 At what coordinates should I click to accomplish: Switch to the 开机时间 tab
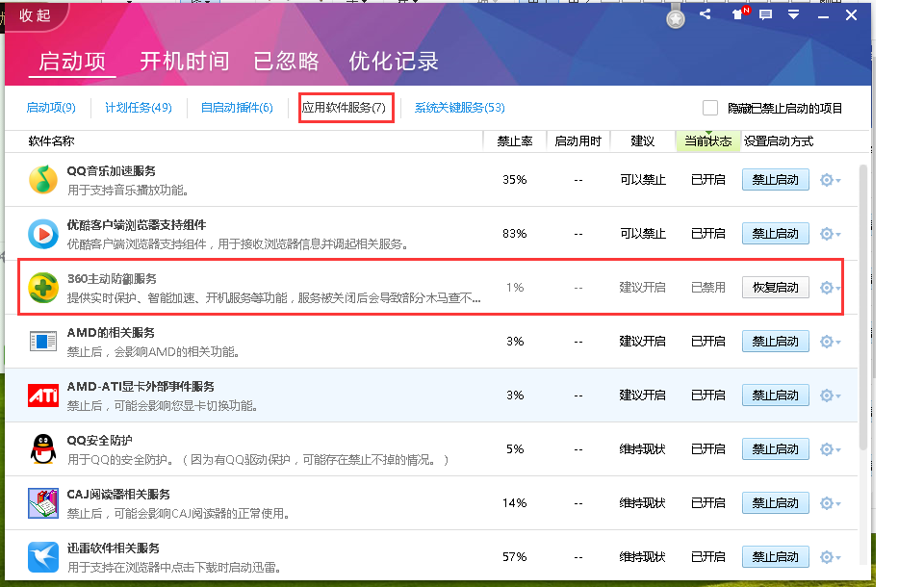pos(185,62)
